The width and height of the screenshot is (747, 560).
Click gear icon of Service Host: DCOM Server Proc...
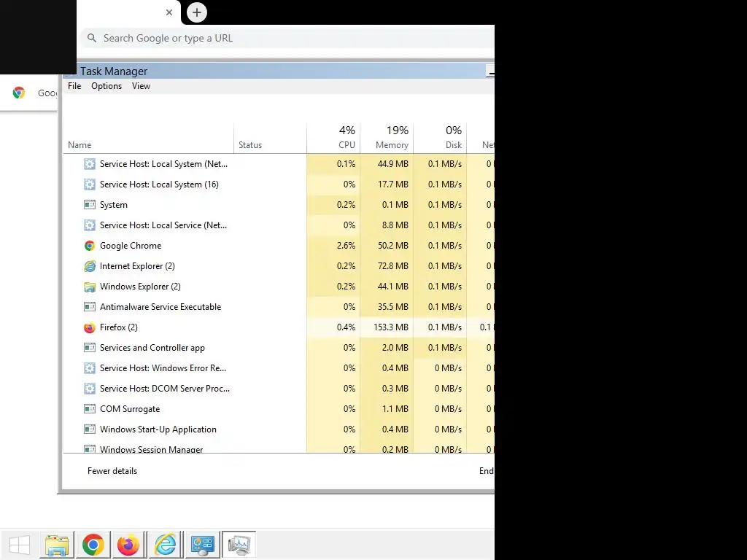(x=90, y=389)
